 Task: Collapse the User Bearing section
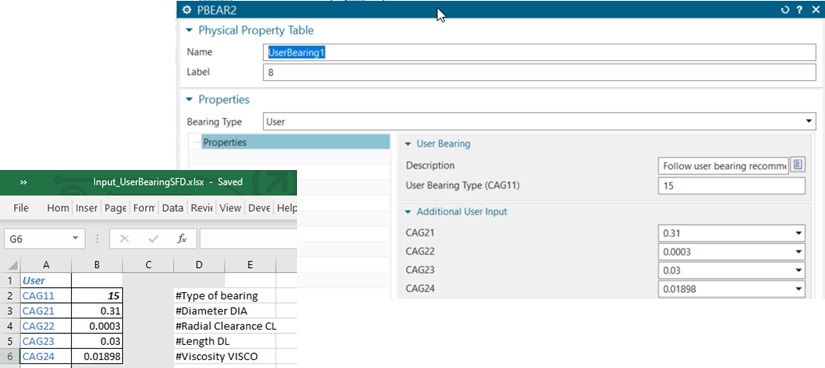(408, 144)
